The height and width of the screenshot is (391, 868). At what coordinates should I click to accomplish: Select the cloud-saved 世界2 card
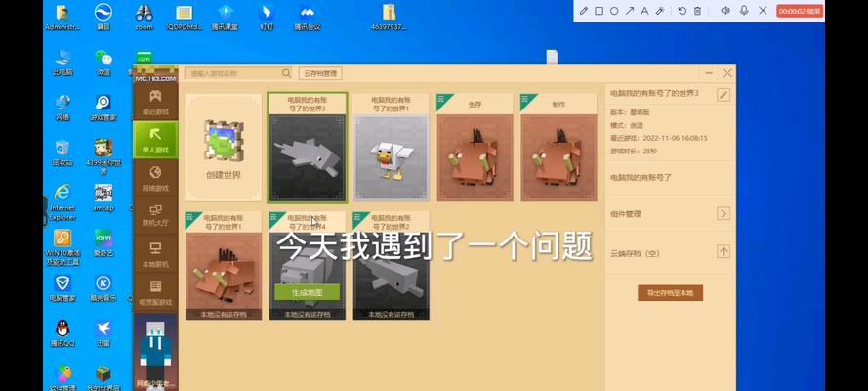click(x=392, y=265)
